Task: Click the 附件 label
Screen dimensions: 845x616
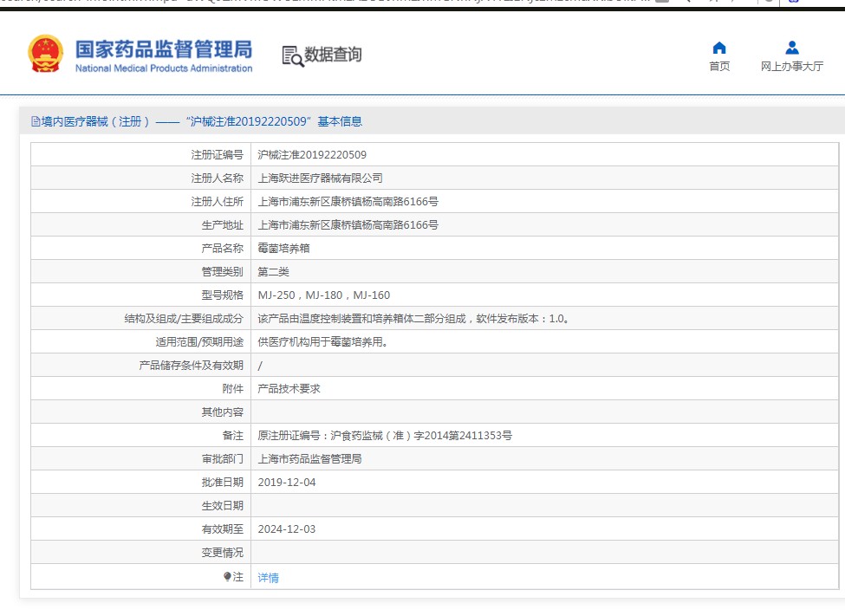Action: [x=233, y=389]
